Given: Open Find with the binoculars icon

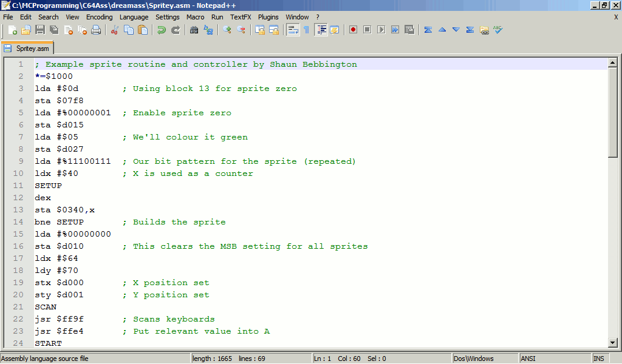Looking at the screenshot, I should coord(194,30).
